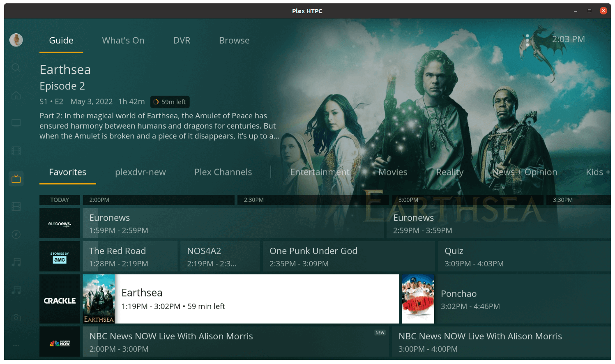
Task: Select Euronews 1:59PM - 2:59PM program
Action: point(233,223)
